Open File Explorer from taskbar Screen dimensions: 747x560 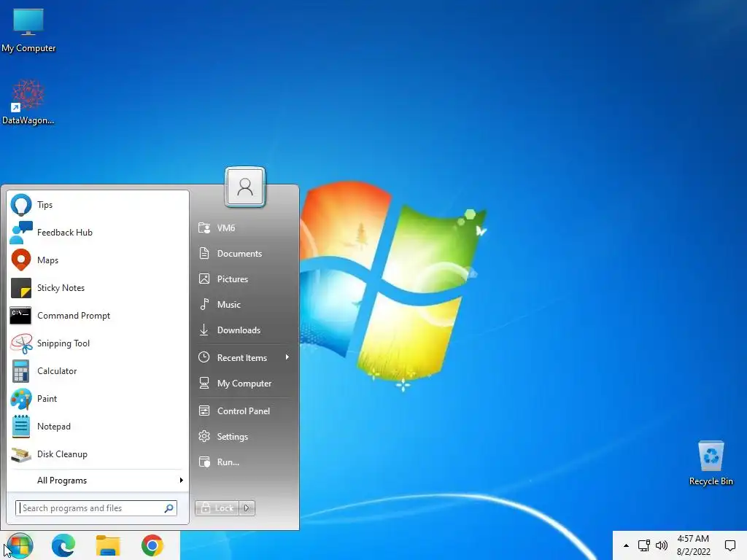click(108, 545)
